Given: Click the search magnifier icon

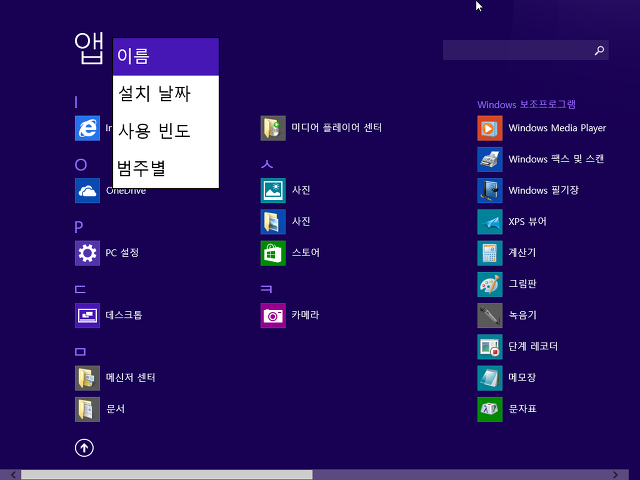Looking at the screenshot, I should click(x=599, y=50).
